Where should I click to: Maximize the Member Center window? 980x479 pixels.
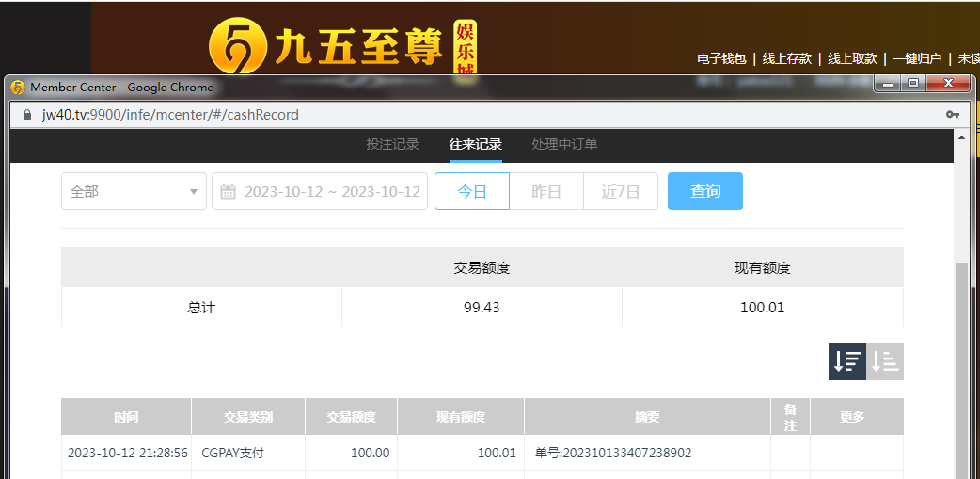point(913,83)
